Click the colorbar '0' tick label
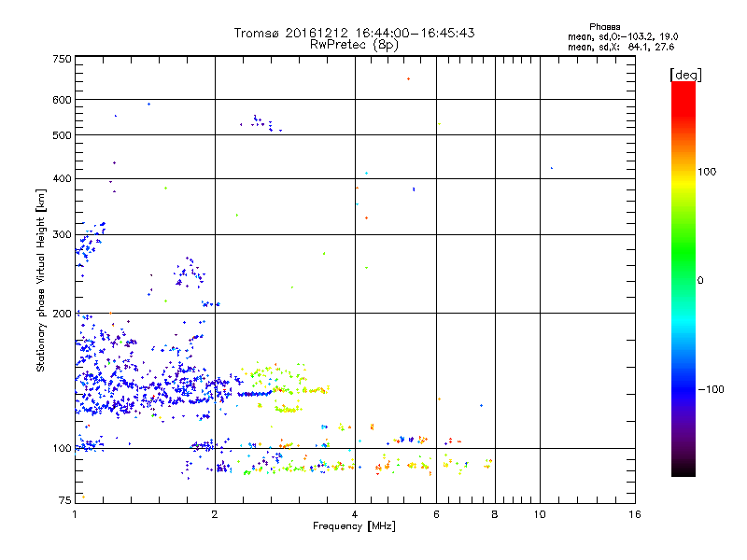Image resolution: width=747 pixels, height=560 pixels. coord(700,281)
